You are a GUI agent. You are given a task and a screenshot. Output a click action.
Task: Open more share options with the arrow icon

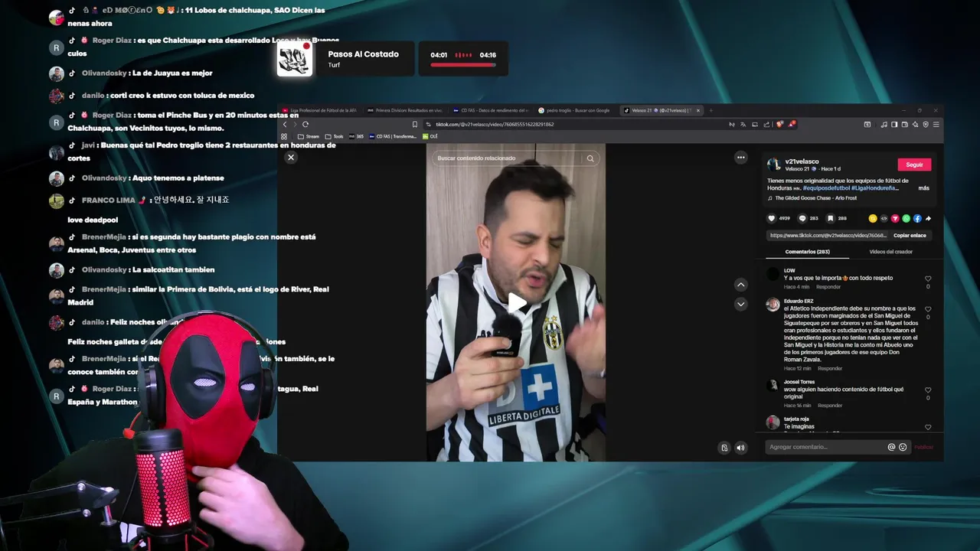pos(928,218)
